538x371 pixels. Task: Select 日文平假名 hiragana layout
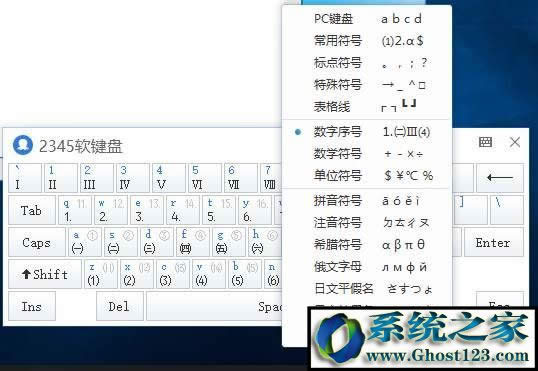click(x=366, y=289)
